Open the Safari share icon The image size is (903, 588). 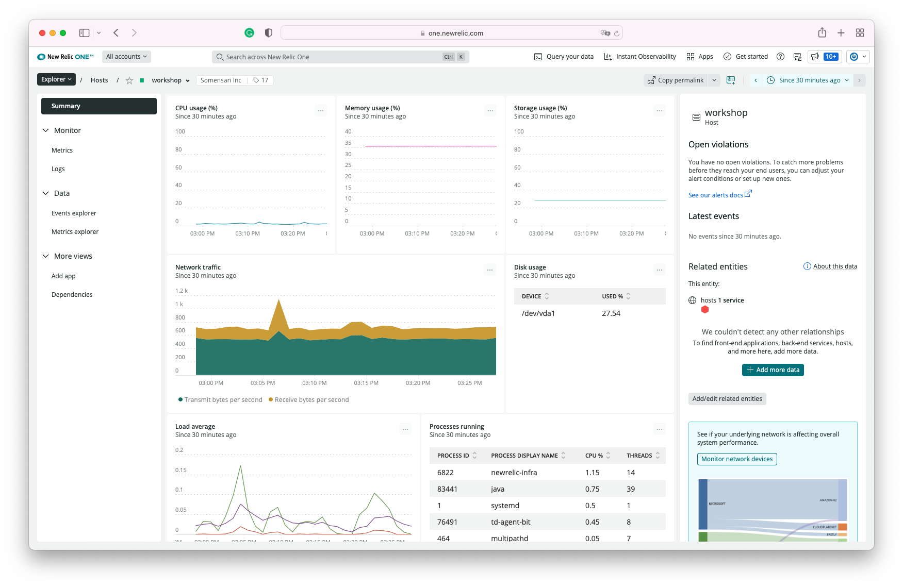(x=822, y=32)
